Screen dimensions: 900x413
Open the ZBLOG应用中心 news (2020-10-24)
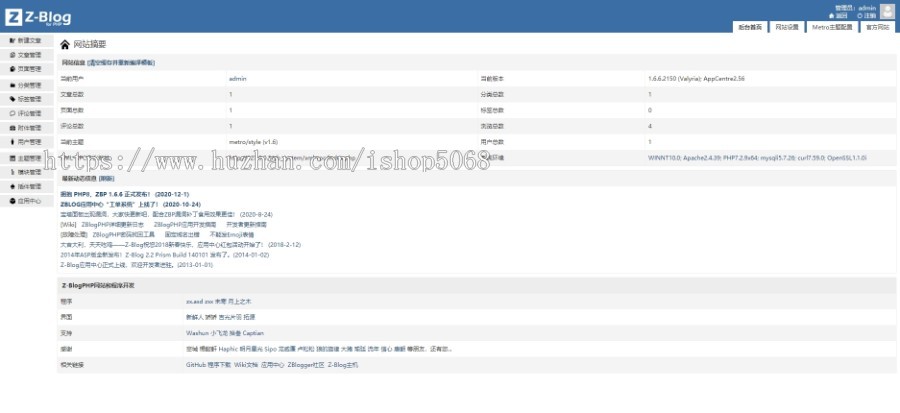point(130,204)
